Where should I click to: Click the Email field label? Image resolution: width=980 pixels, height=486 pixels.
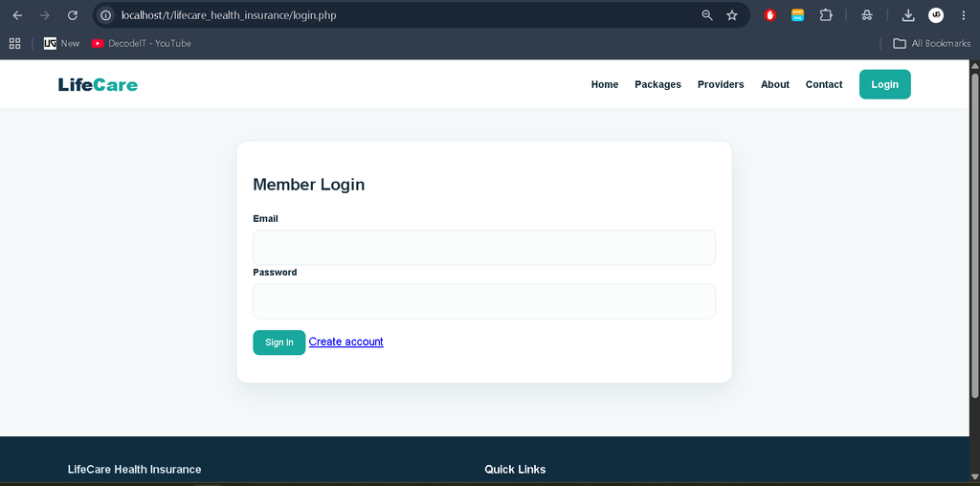pyautogui.click(x=266, y=219)
